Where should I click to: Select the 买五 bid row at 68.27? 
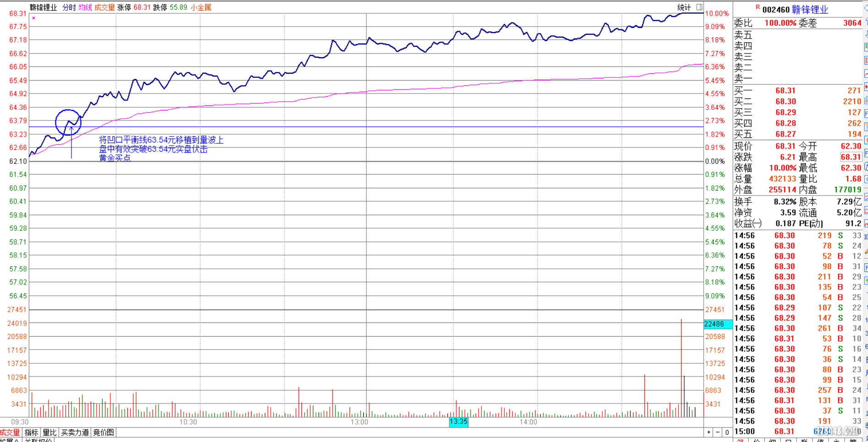coord(797,134)
